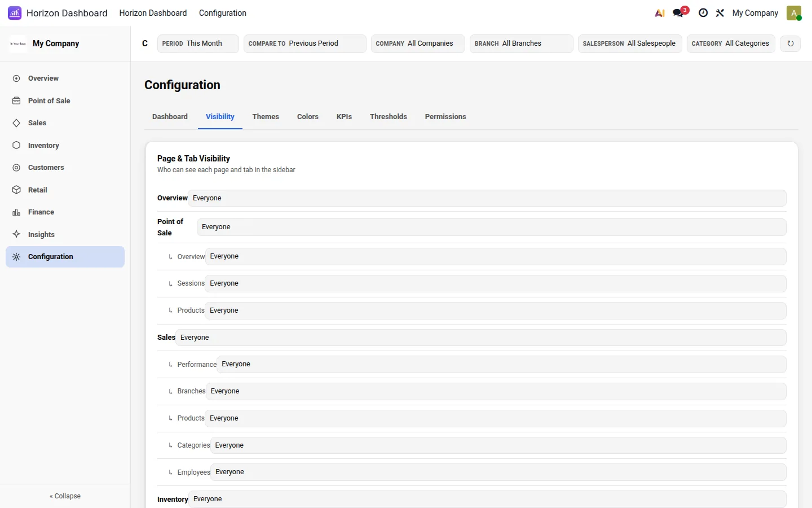Open visibility dropdown for Sessions tab

click(x=496, y=283)
